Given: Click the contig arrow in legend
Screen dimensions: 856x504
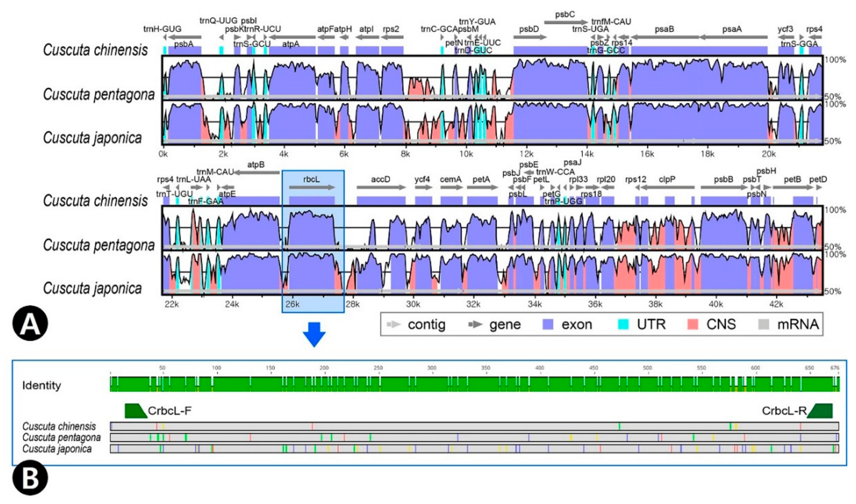Looking at the screenshot, I should 394,325.
